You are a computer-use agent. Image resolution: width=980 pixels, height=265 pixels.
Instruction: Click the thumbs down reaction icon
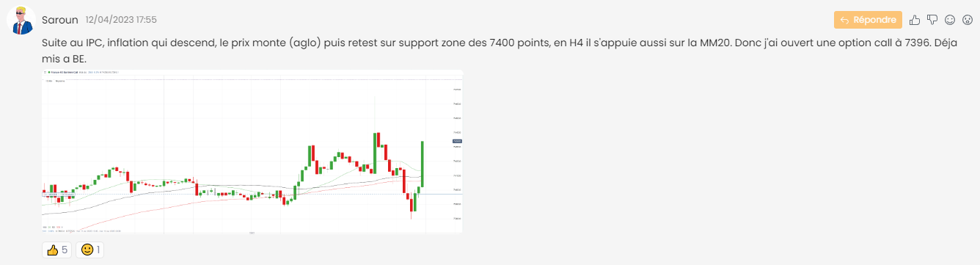coord(932,20)
